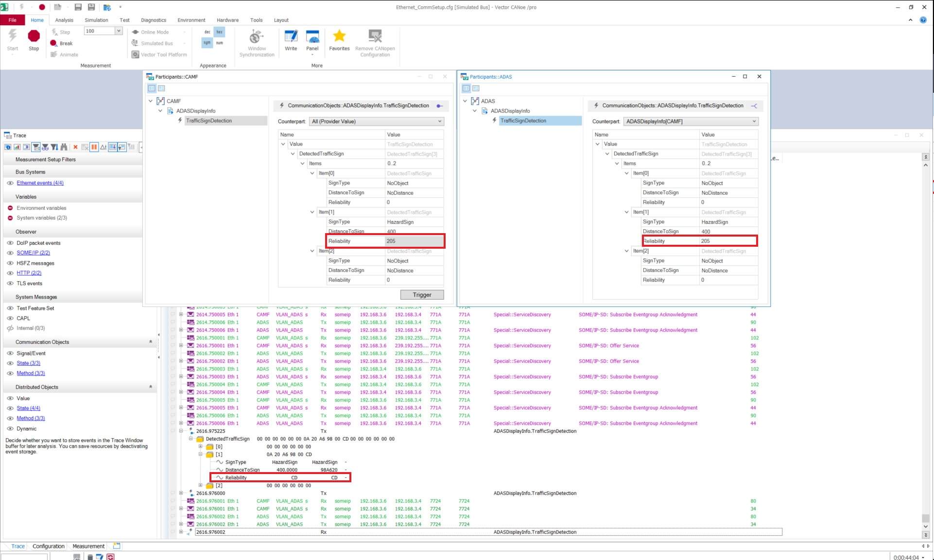Open the Diagnostics ribbon tab

(x=153, y=20)
